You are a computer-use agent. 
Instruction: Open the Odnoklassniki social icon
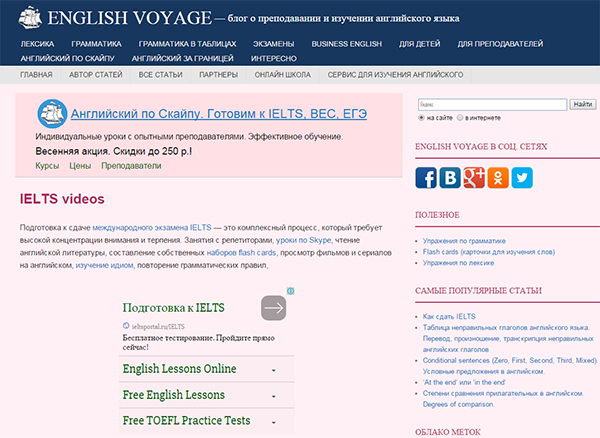498,178
